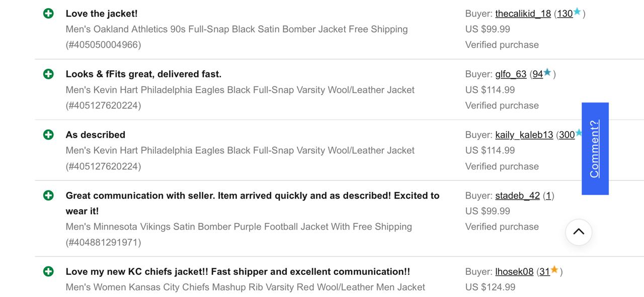Click yellow star next to lhosek08 score

(554, 270)
